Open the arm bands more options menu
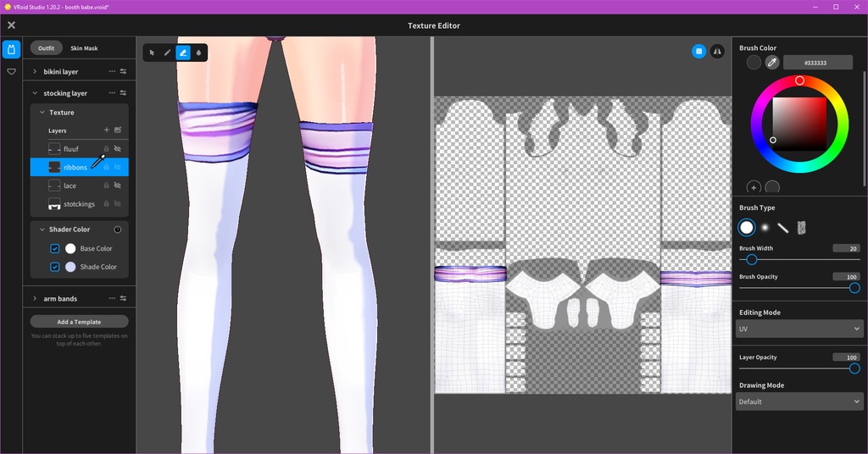 [112, 298]
